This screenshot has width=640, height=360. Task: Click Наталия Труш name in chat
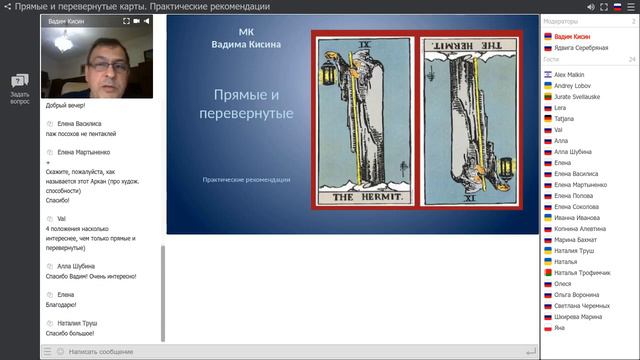point(77,323)
